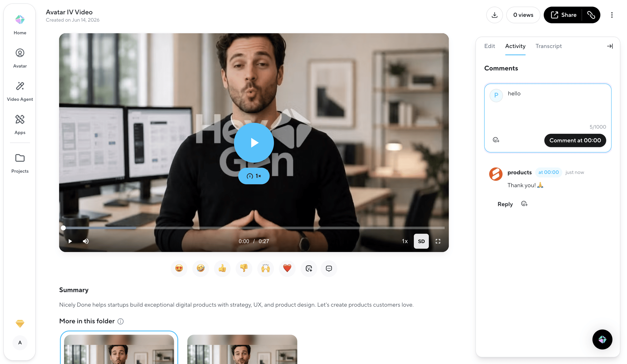Open the three-dot more options menu
The height and width of the screenshot is (364, 627).
pyautogui.click(x=612, y=15)
